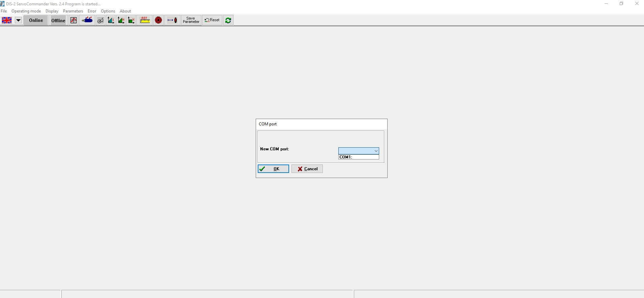
Task: Open the speed controller (N) icon
Action: (x=121, y=20)
